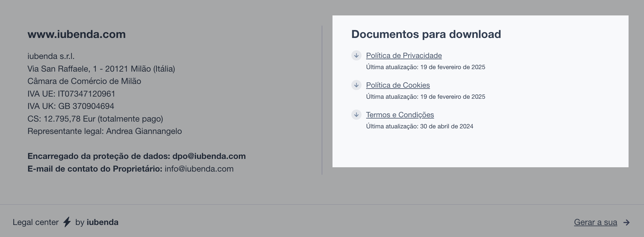Click the IVA UK number GB 370904694
This screenshot has width=644, height=237.
86,106
